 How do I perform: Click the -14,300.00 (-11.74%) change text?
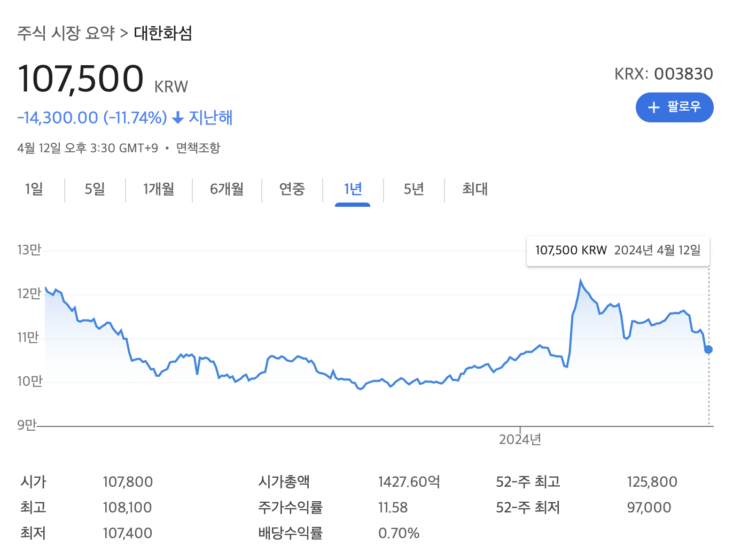tap(92, 118)
